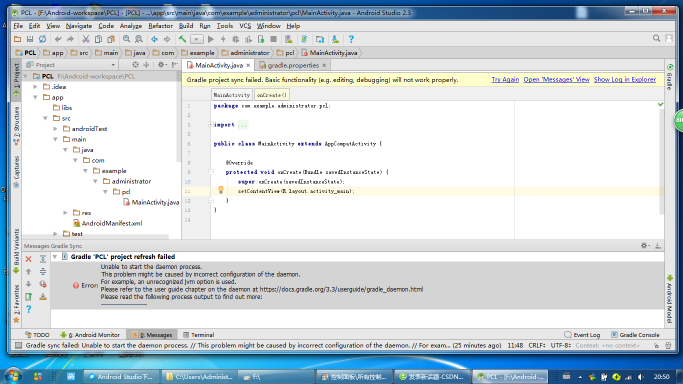Click the Paste icon in toolbar
Viewport: 683px width, 384px height.
[x=111, y=39]
